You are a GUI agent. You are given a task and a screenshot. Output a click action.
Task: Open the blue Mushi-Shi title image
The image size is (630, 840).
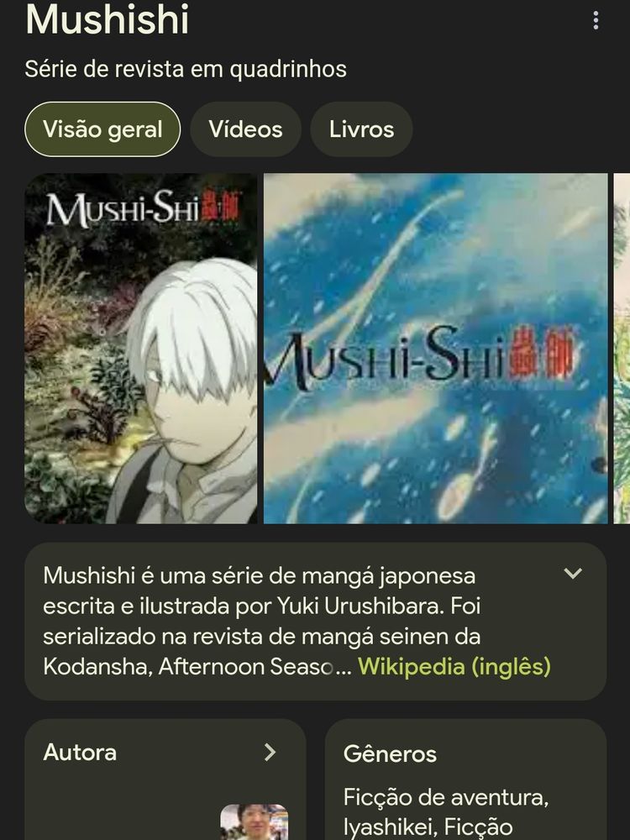(x=435, y=349)
